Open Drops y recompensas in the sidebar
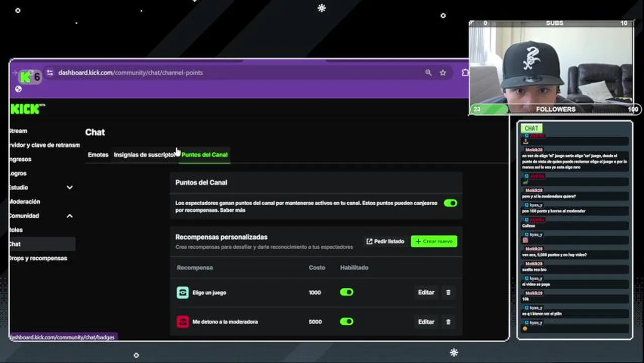644x363 pixels. click(x=38, y=258)
